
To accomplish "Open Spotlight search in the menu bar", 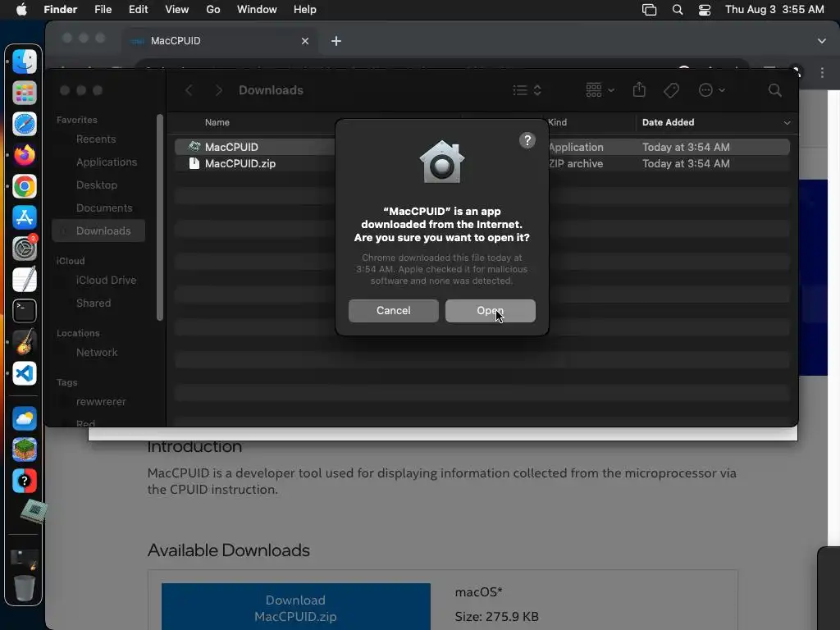I will pos(677,10).
